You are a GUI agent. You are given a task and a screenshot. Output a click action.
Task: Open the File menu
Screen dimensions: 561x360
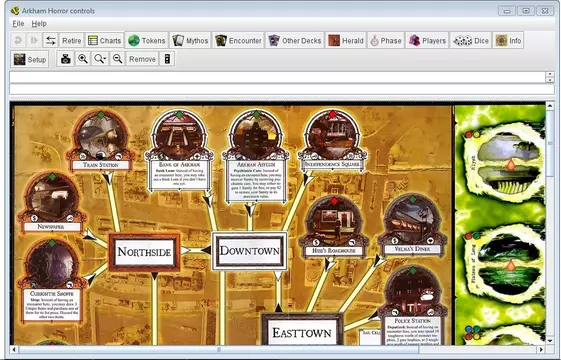pos(18,24)
